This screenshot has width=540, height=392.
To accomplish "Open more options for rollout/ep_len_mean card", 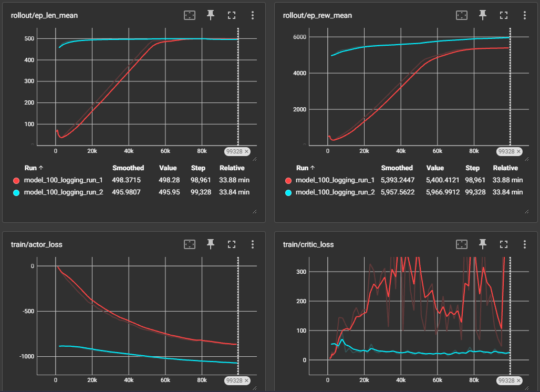I will coord(253,15).
